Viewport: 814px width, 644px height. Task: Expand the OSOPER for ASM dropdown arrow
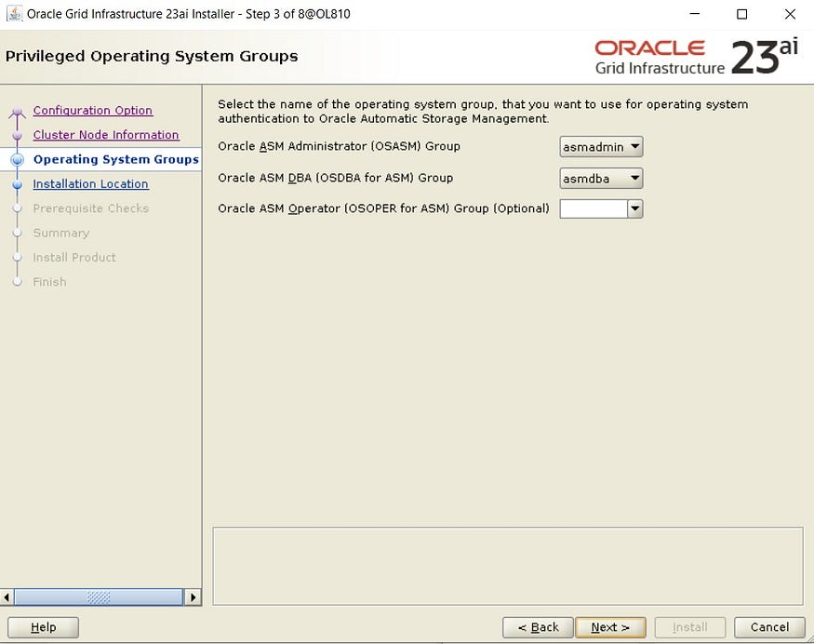click(634, 208)
